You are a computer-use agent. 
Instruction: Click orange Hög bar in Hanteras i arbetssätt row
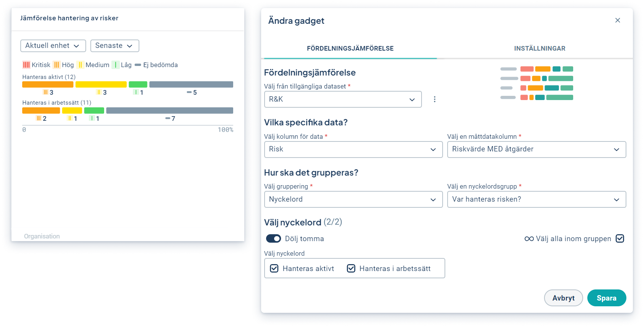tap(41, 110)
